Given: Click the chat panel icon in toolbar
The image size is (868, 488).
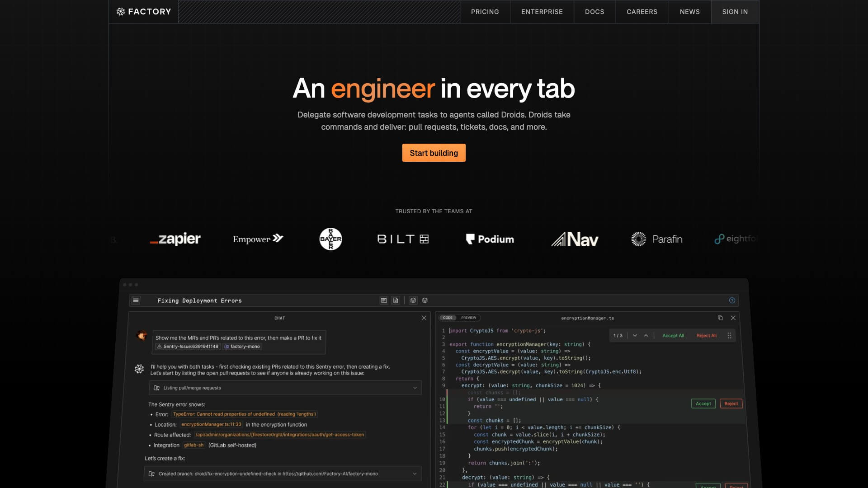Looking at the screenshot, I should [384, 300].
